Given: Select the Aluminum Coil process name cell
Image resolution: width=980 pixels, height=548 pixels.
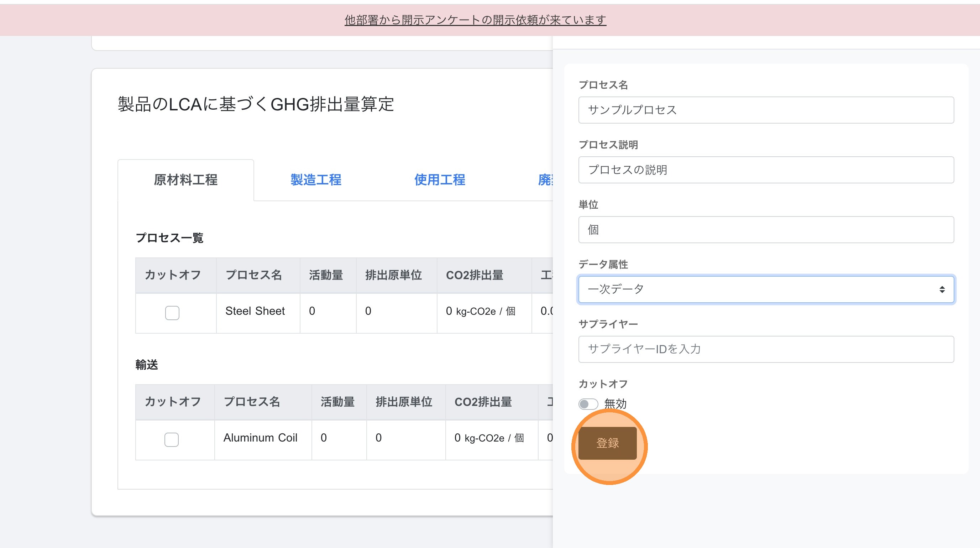Looking at the screenshot, I should tap(260, 438).
